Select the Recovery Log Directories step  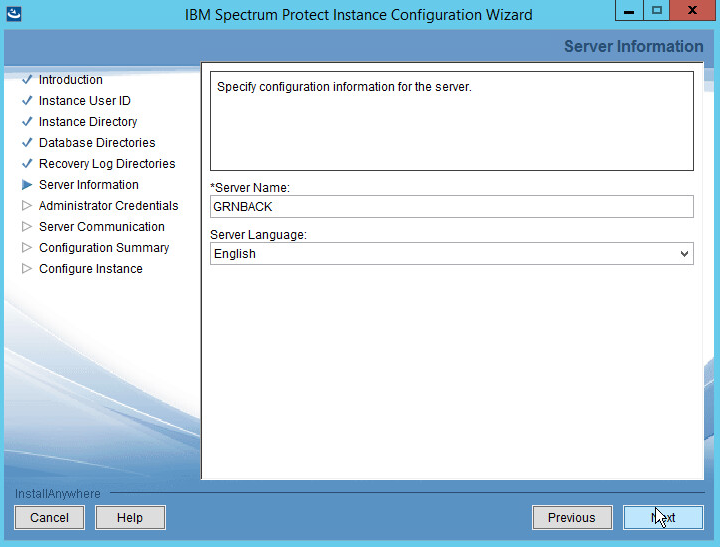pyautogui.click(x=107, y=164)
